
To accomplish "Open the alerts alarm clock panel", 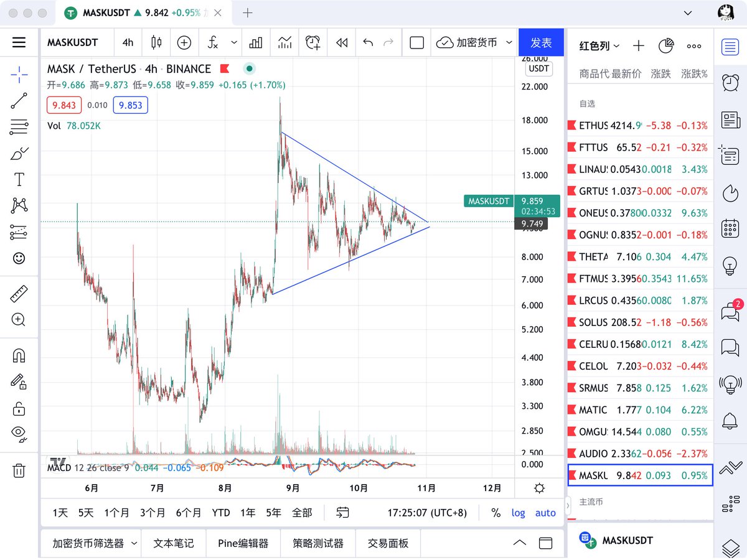I will tap(730, 82).
